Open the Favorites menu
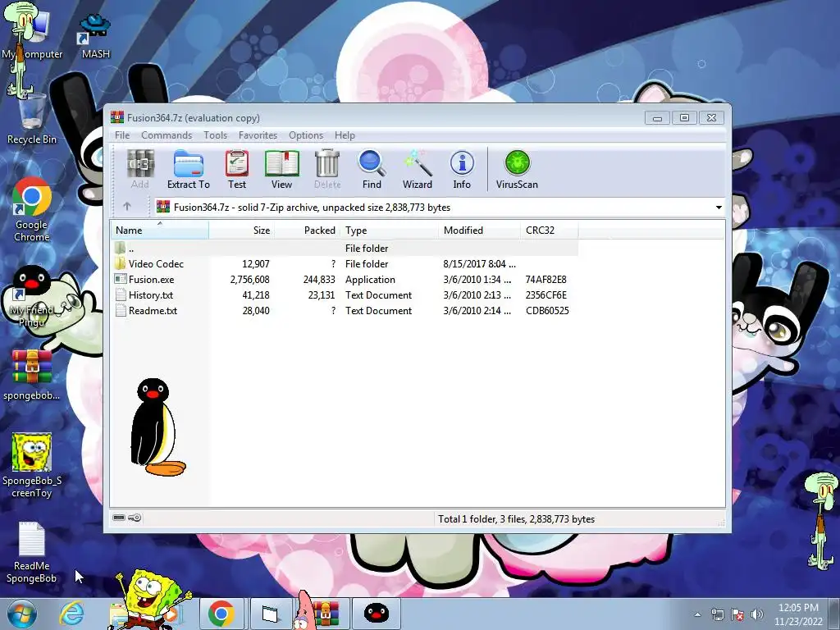 pyautogui.click(x=258, y=135)
